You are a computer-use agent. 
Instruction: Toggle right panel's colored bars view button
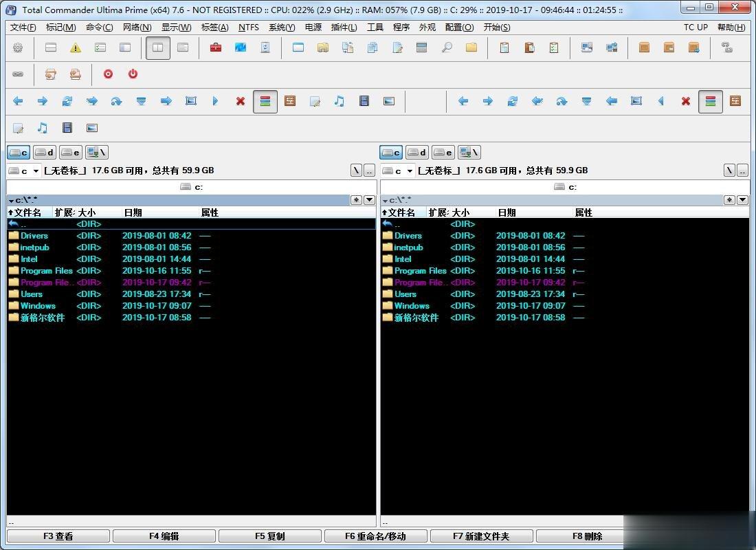coord(711,101)
